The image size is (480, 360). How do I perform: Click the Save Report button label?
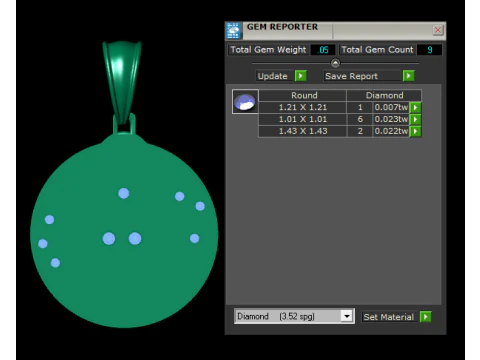point(362,76)
